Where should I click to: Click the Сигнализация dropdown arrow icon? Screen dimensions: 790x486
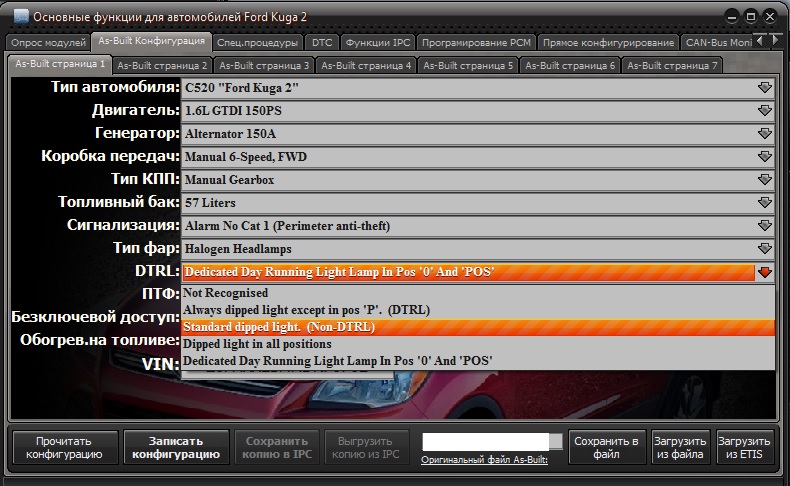765,225
